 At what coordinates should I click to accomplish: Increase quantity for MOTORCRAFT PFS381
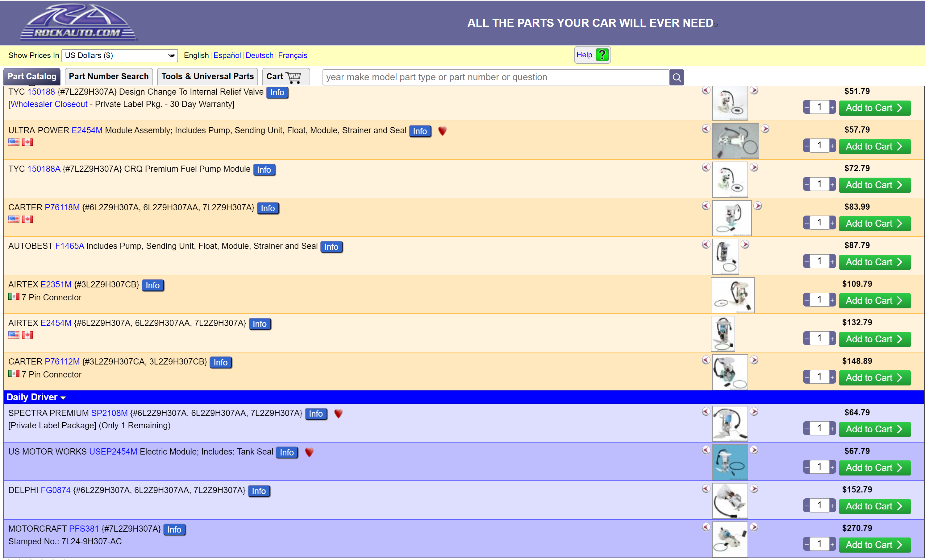coord(832,544)
